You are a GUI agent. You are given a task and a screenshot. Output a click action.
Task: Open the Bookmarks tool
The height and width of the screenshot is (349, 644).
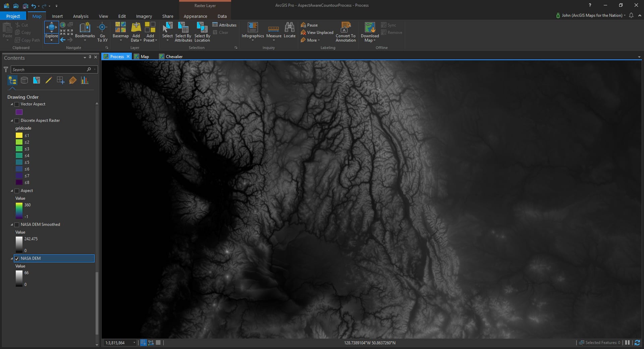85,29
